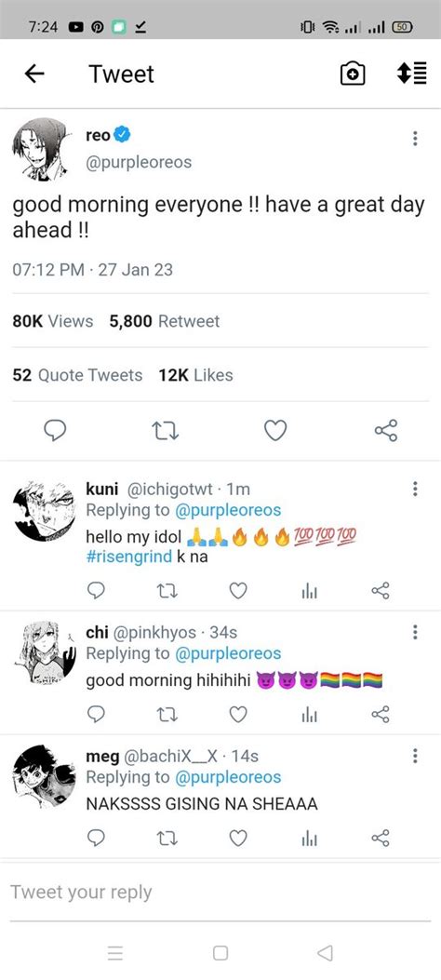Image resolution: width=441 pixels, height=980 pixels.
Task: Share meg's reply using share icon
Action: 381,839
